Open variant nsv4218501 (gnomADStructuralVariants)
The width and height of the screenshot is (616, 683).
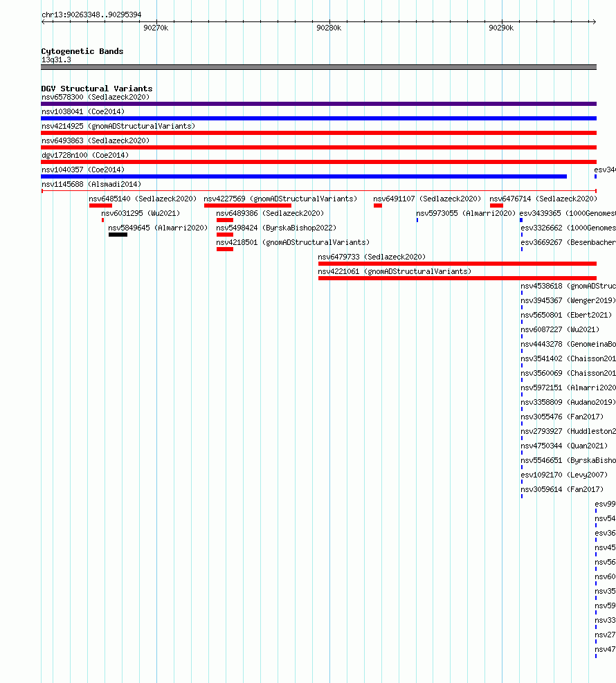pos(293,243)
